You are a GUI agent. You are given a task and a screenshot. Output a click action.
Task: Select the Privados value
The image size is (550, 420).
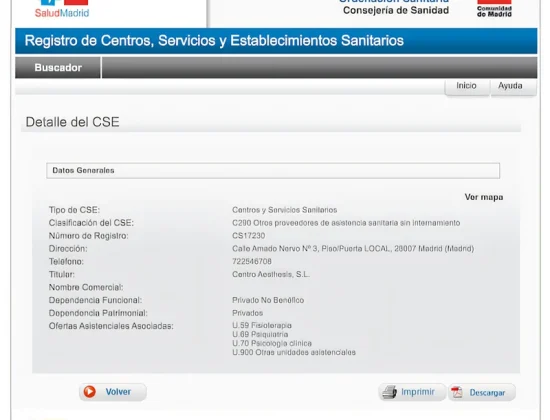248,313
